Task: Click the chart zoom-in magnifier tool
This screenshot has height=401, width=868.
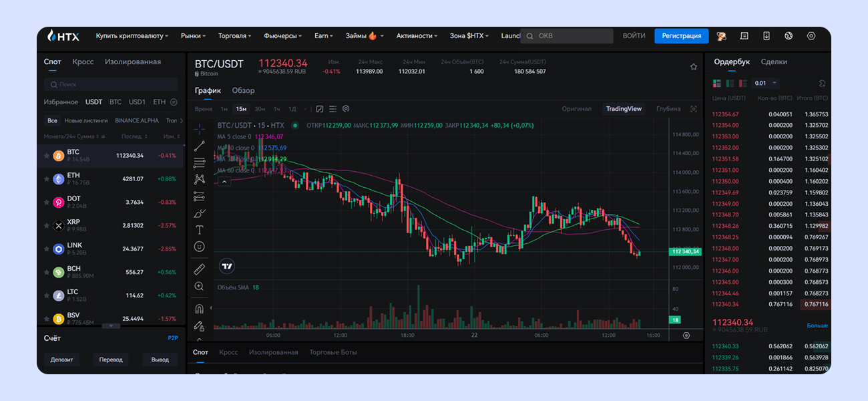Action: click(199, 286)
